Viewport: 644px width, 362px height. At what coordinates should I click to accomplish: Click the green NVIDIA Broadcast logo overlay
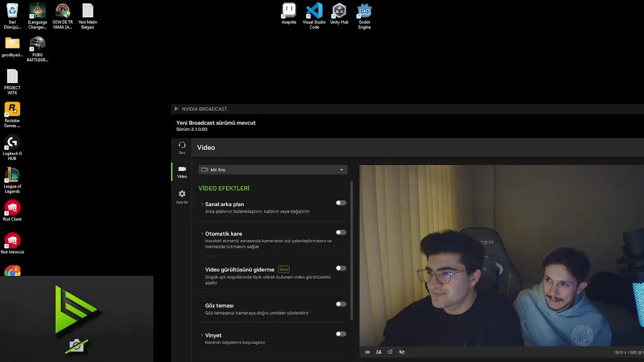point(76,309)
